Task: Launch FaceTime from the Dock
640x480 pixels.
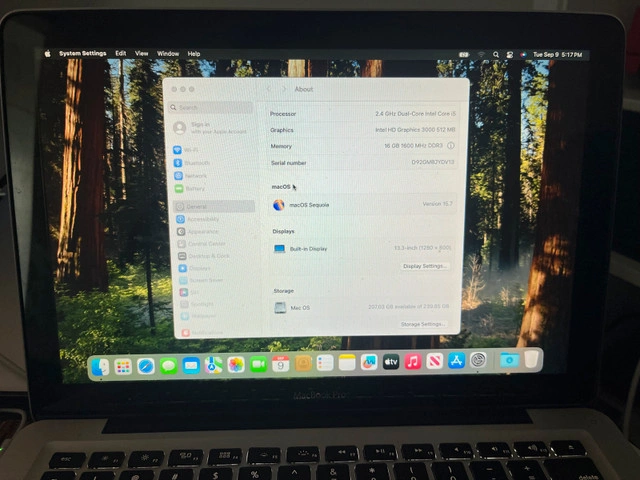Action: (x=258, y=364)
